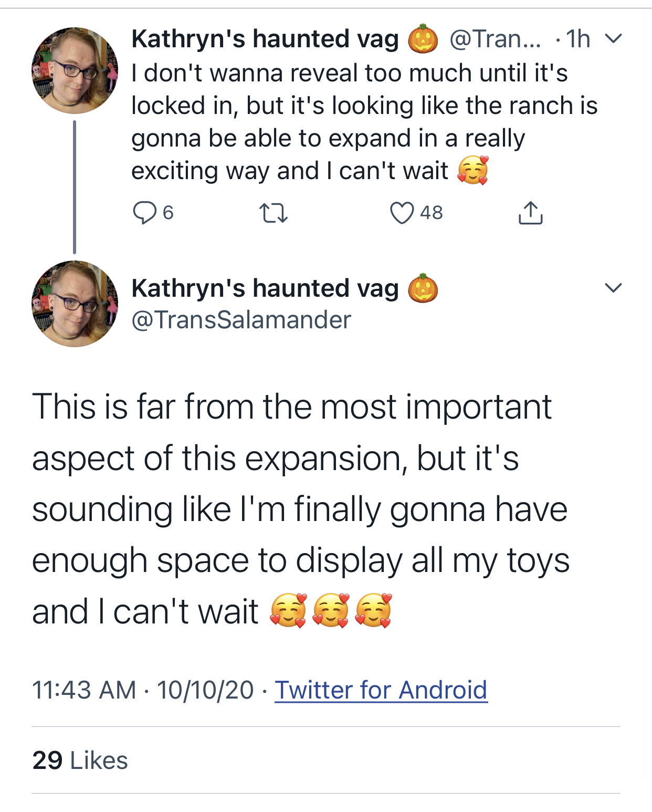Open the first tweet about the ranch

(364, 122)
